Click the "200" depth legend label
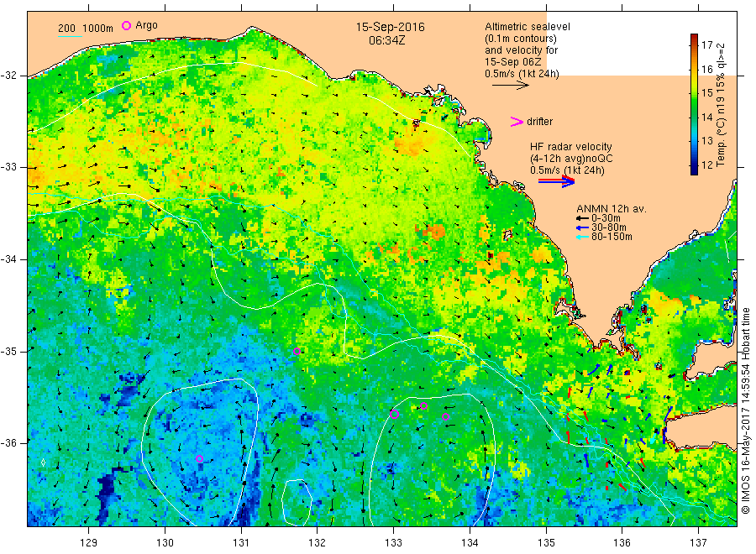 (66, 29)
